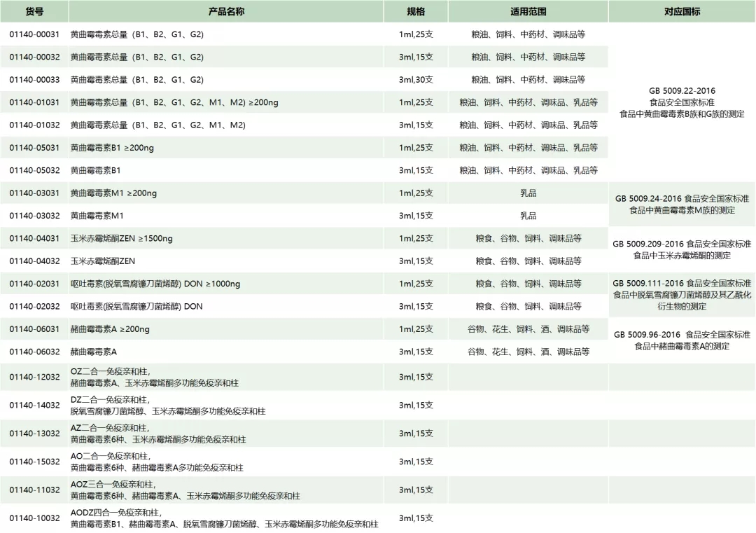Select the 黄曲霉毒素M1 ≥200ng product name
This screenshot has width=756, height=533.
(x=113, y=193)
